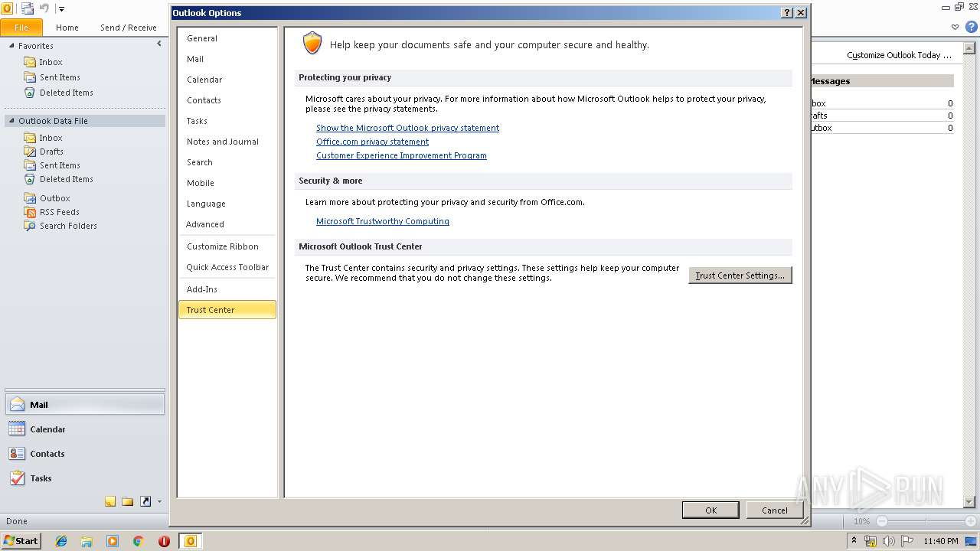Open the Home ribbon tab

[67, 28]
